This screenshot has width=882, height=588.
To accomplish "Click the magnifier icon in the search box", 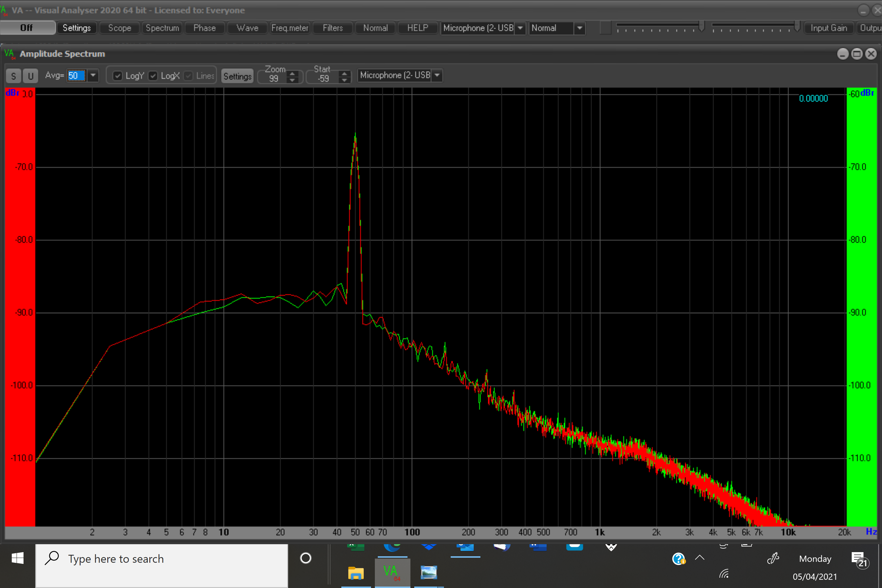I will pos(52,558).
